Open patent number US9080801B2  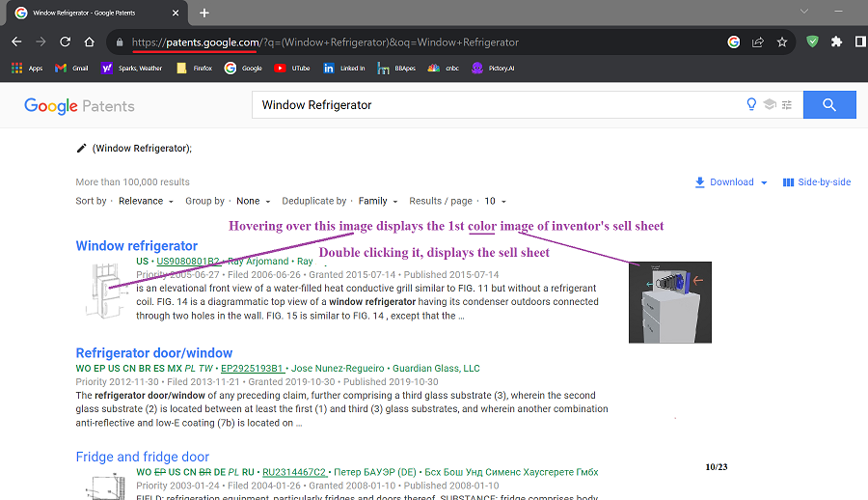tap(188, 261)
